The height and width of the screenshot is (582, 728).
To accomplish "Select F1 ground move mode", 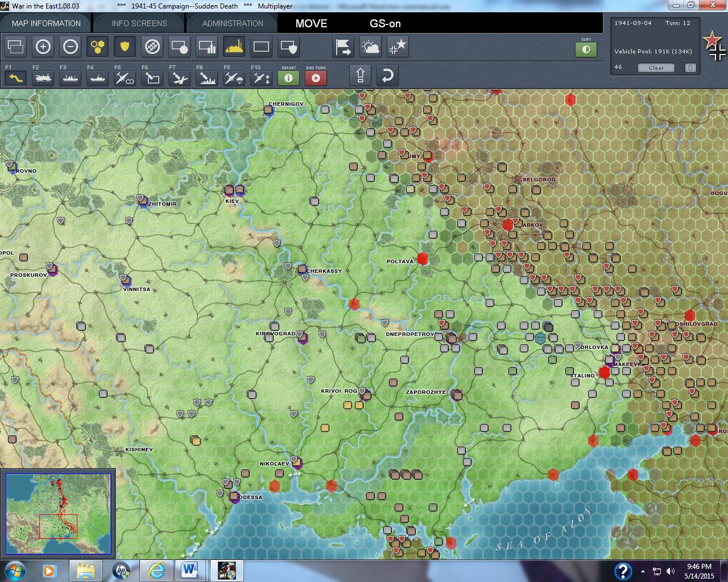I will click(x=16, y=78).
